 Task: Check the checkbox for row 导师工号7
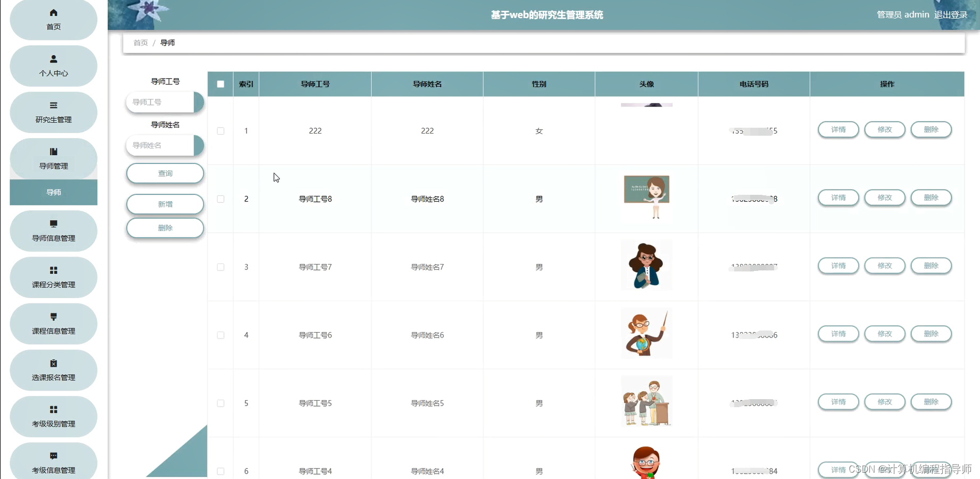point(221,267)
